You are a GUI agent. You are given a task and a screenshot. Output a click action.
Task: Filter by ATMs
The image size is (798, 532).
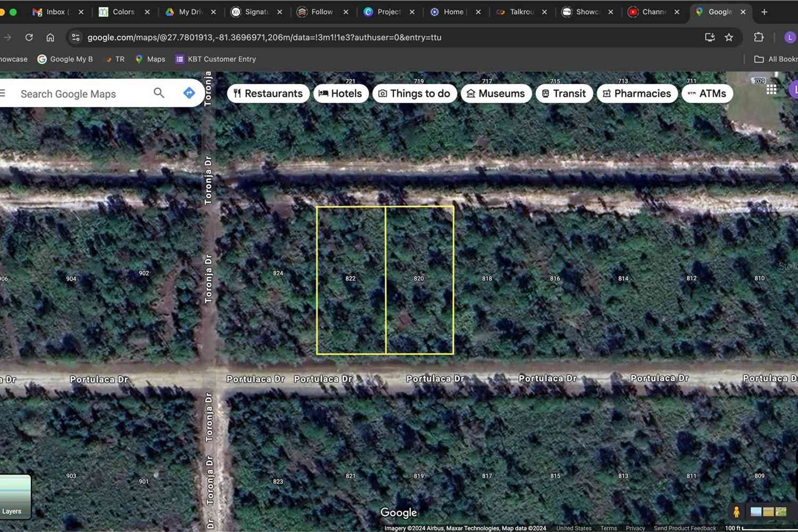point(707,94)
